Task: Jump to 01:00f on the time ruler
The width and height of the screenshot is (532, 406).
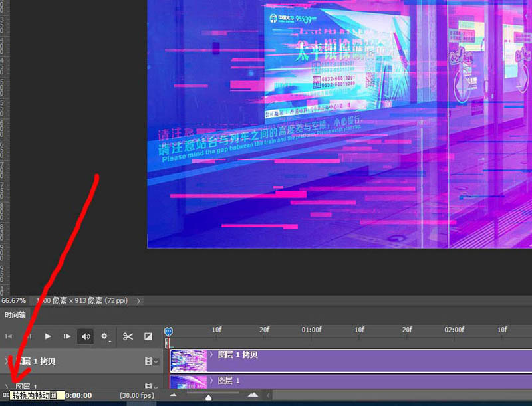Action: click(311, 330)
